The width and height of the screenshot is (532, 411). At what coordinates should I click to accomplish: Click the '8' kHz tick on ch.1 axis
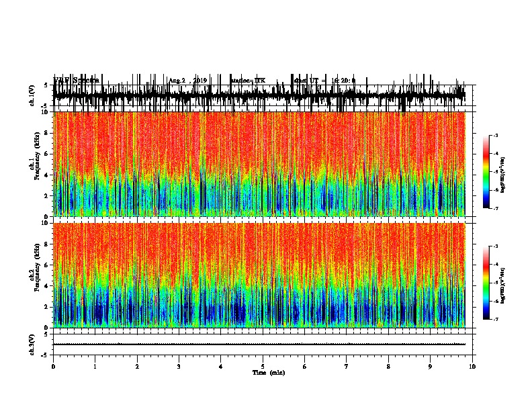[47, 133]
